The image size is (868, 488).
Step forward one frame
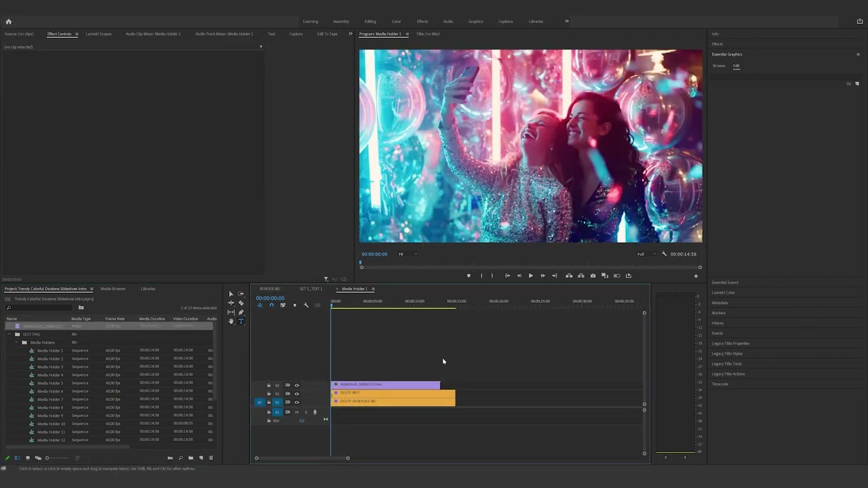[542, 276]
